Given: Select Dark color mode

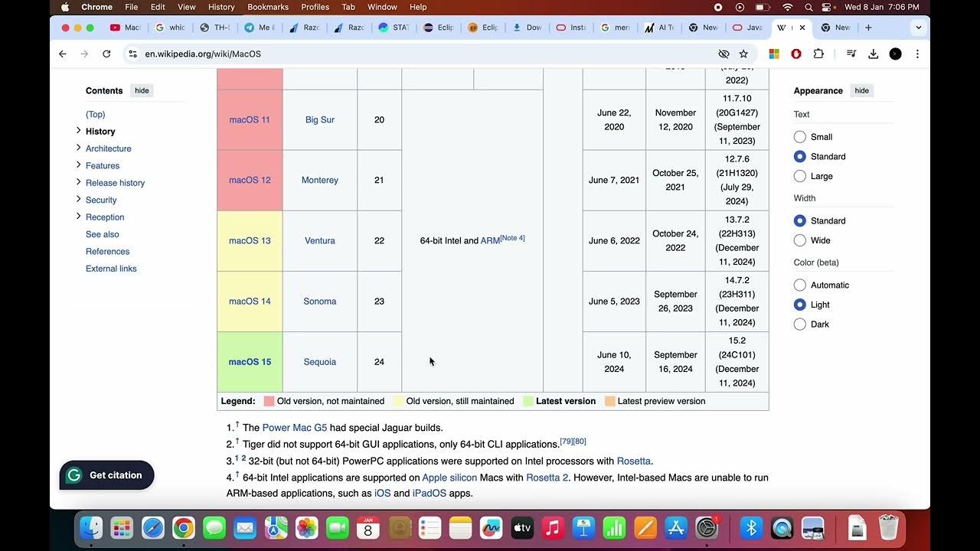Looking at the screenshot, I should [800, 324].
